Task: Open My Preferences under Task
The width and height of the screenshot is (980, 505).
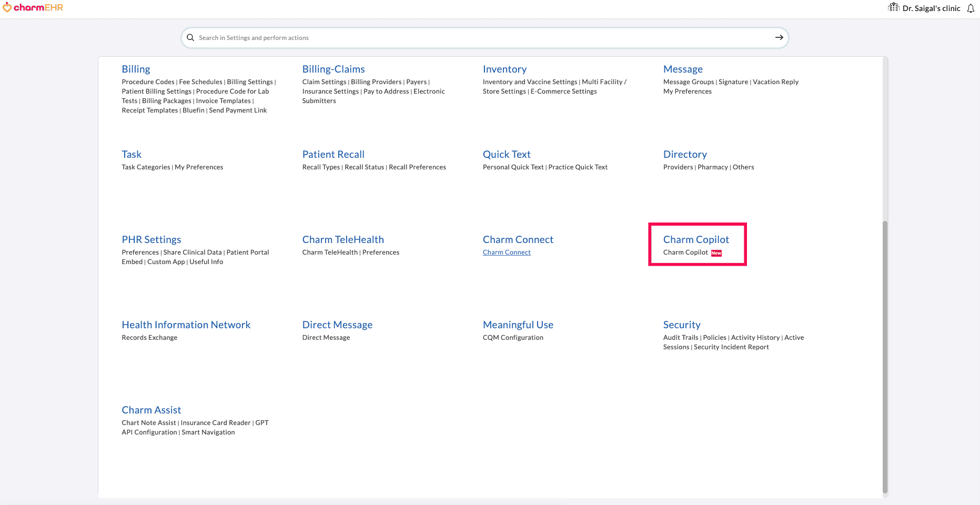Action: 199,167
